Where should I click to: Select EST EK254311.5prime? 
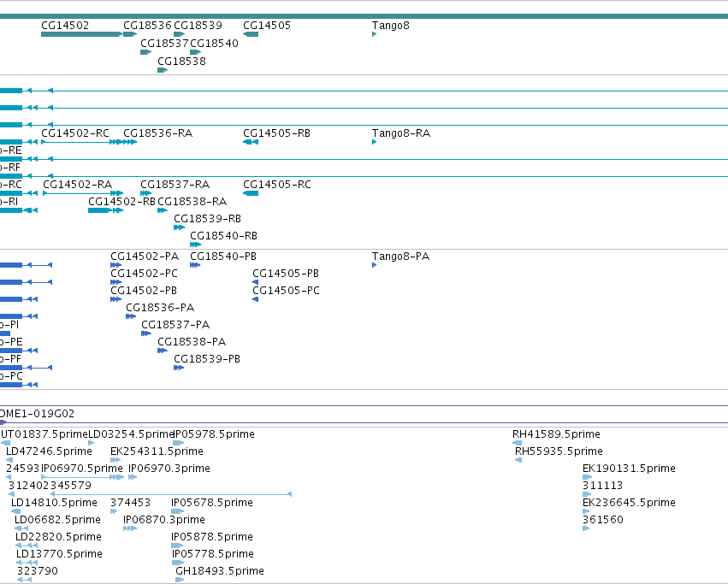point(157,451)
